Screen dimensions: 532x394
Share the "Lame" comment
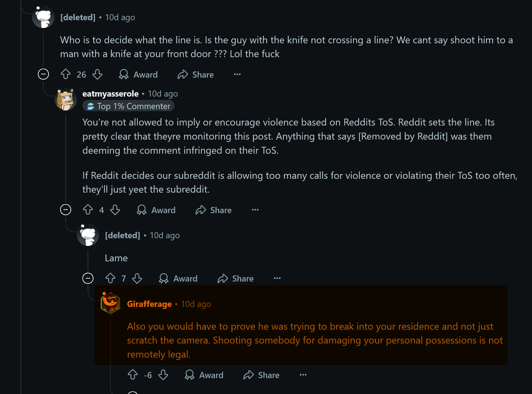tap(236, 278)
